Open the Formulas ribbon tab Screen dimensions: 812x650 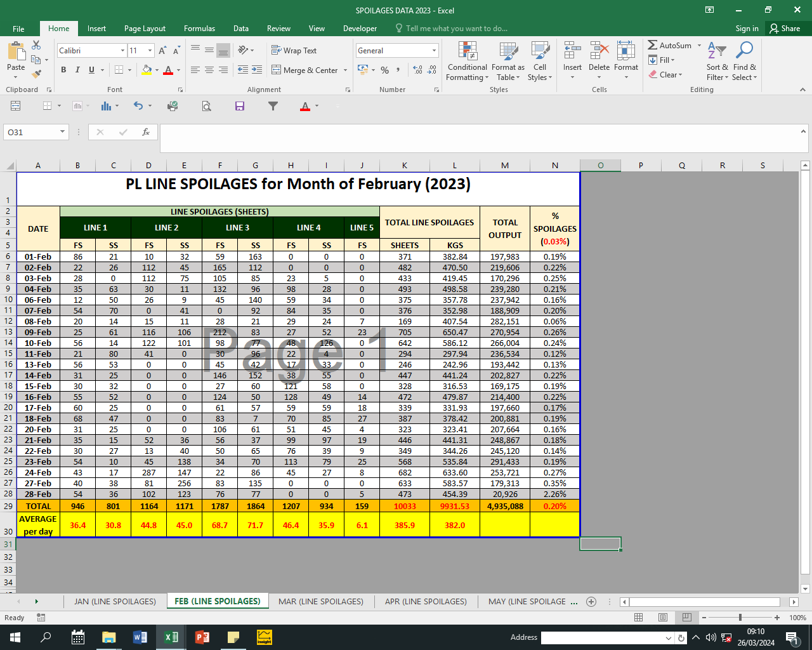[x=199, y=29]
